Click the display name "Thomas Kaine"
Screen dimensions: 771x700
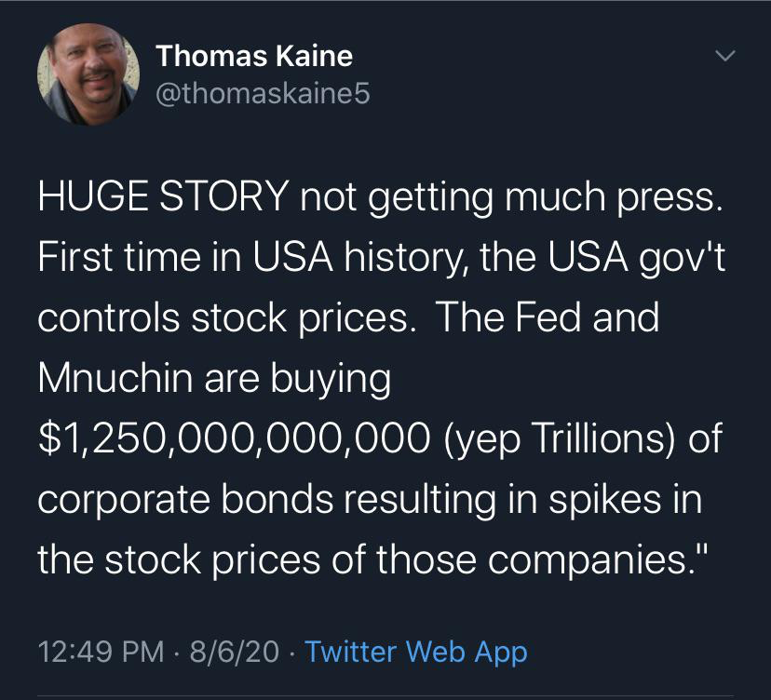pyautogui.click(x=254, y=56)
